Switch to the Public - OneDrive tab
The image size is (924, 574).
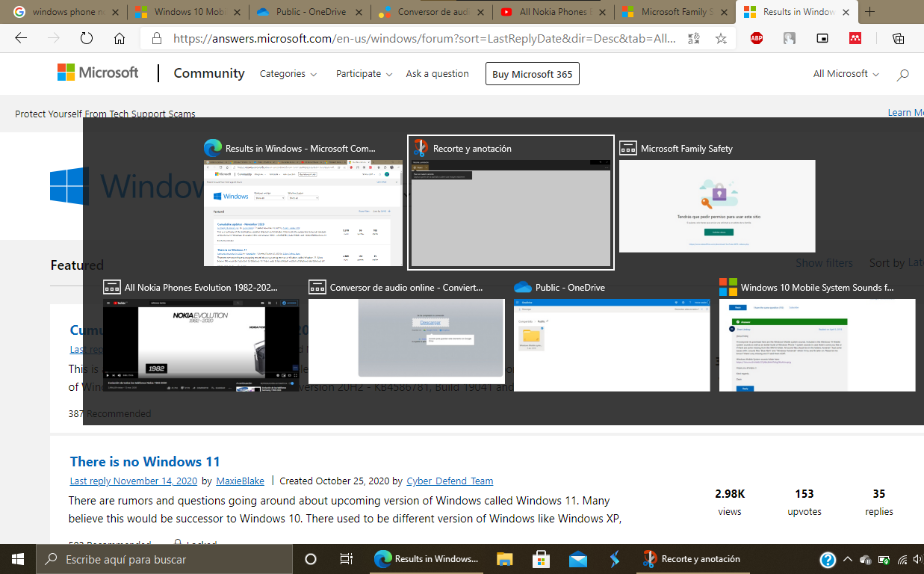[x=309, y=12]
